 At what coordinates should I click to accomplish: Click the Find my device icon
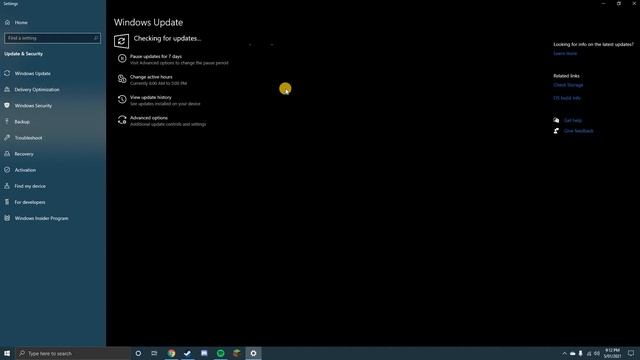pyautogui.click(x=7, y=186)
